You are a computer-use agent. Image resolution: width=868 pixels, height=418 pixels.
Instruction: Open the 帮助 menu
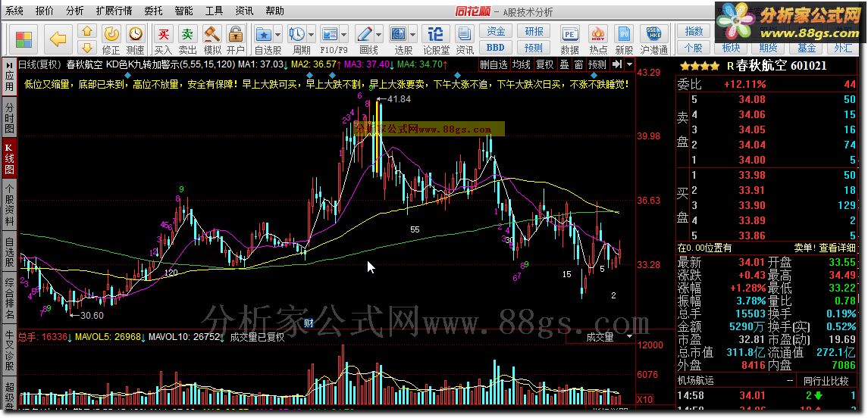coord(274,11)
